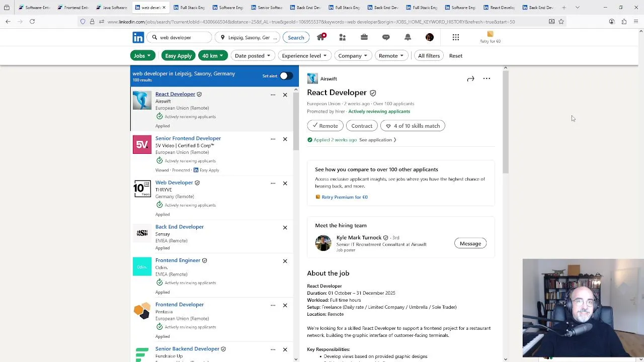The image size is (644, 362).
Task: Close the active web devel tab
Action: click(164, 8)
